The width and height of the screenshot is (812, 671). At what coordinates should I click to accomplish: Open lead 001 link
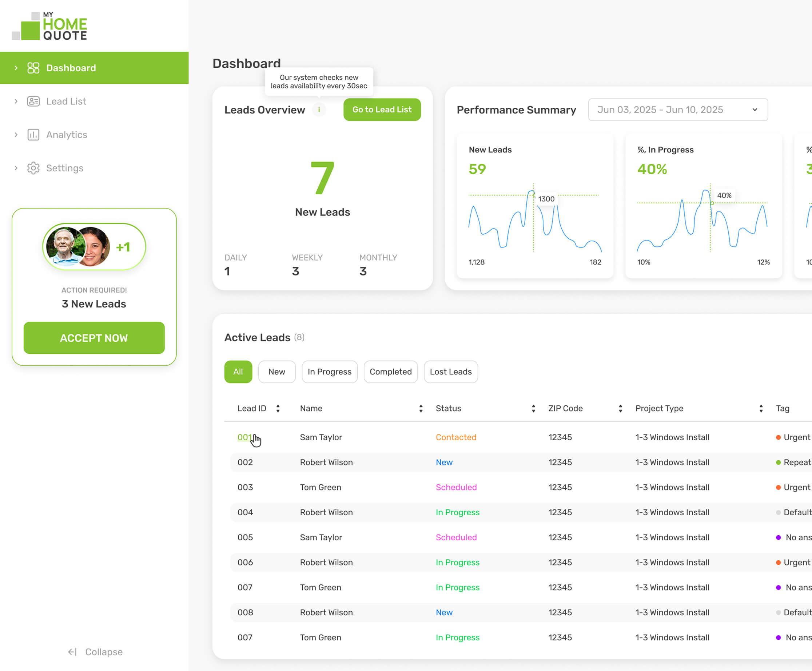click(x=244, y=437)
